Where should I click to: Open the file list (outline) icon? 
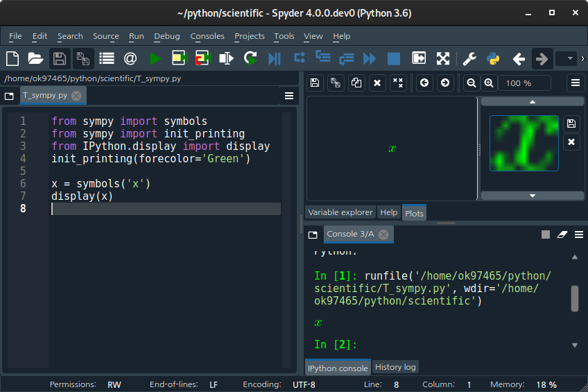click(x=107, y=59)
